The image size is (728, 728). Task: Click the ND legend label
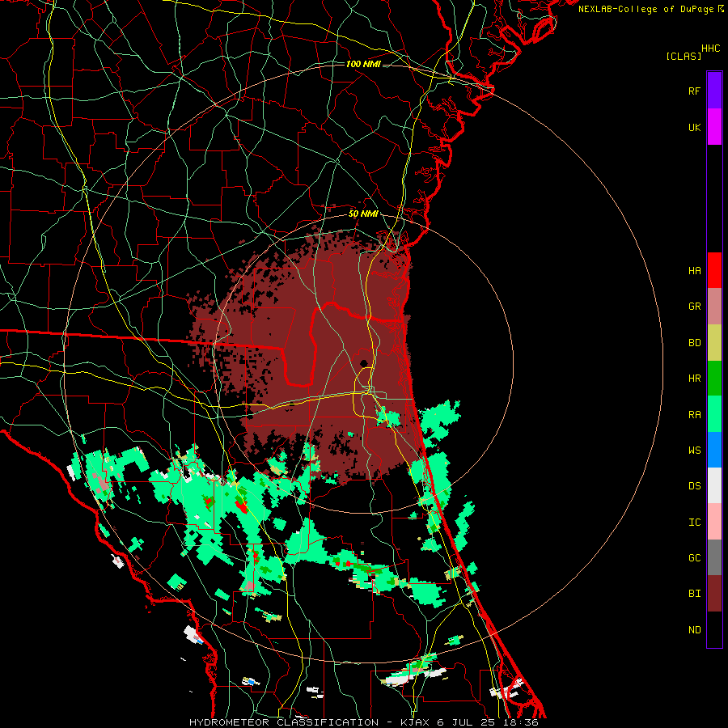tap(694, 629)
